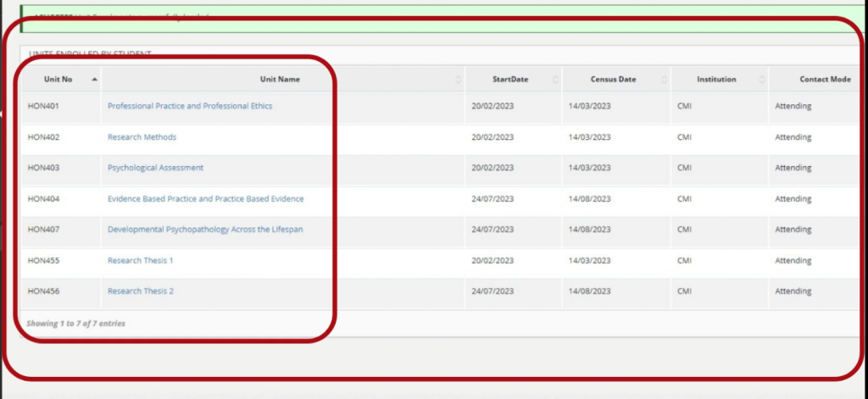
Task: Select unit number HON401 cell
Action: pyautogui.click(x=61, y=106)
